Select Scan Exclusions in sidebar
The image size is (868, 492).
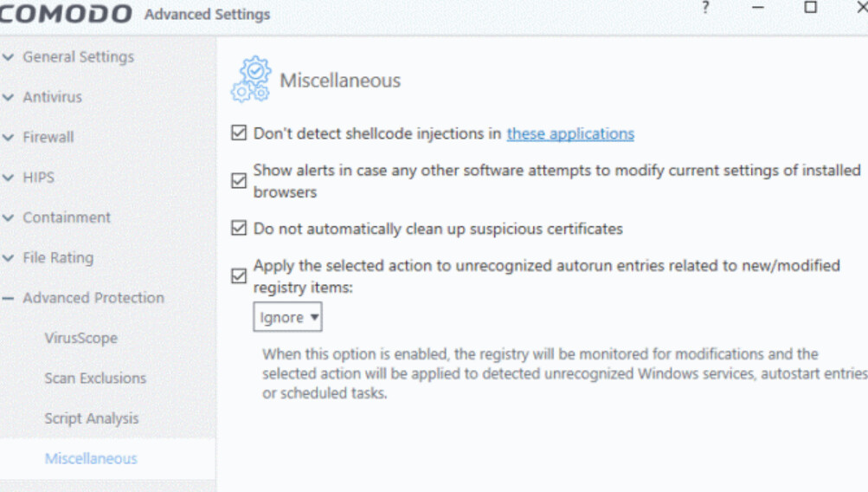pyautogui.click(x=95, y=379)
